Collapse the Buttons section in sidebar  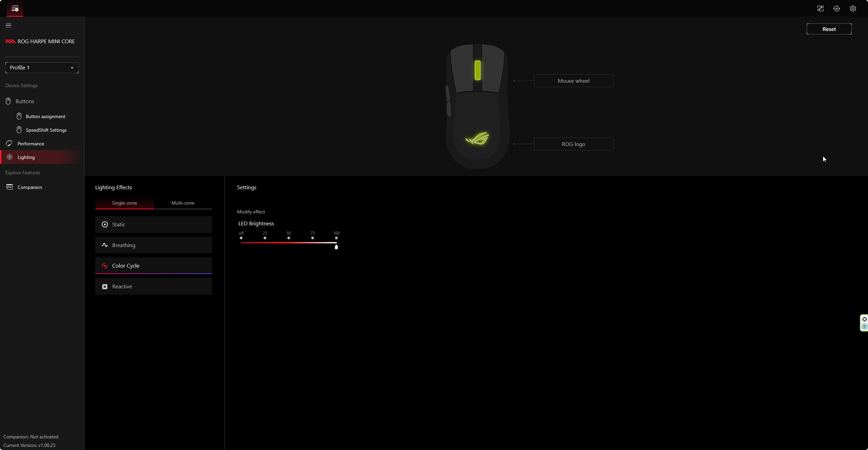pos(25,101)
